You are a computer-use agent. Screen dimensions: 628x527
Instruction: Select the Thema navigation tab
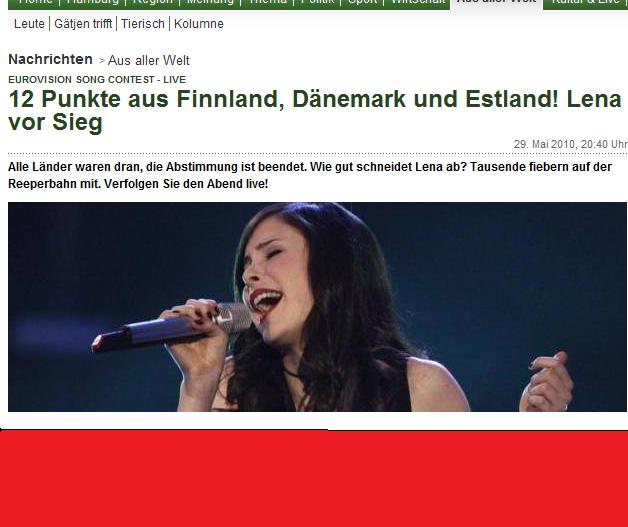tap(267, 2)
